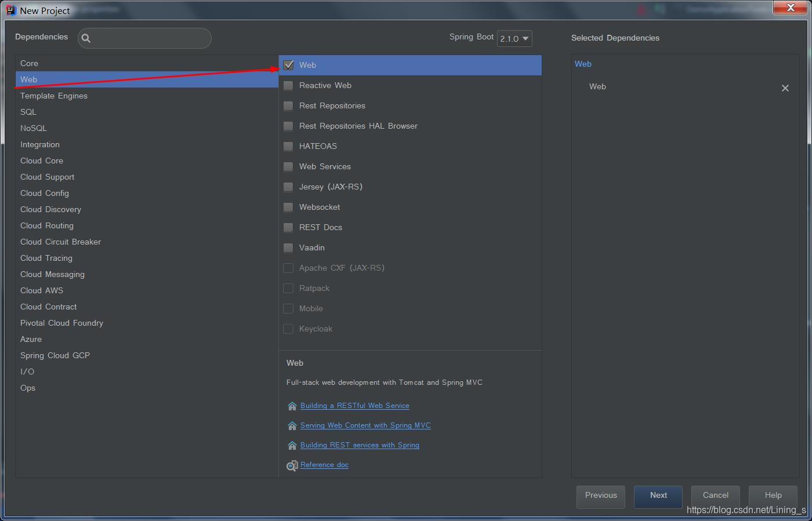Viewport: 812px width, 521px height.
Task: Select the Pivotal Cloud Foundry category
Action: click(x=147, y=323)
